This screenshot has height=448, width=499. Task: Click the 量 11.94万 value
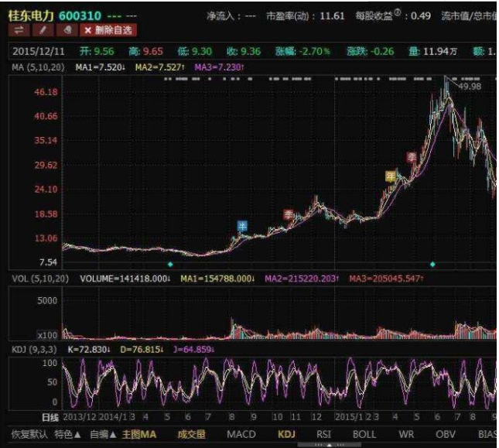(x=433, y=51)
